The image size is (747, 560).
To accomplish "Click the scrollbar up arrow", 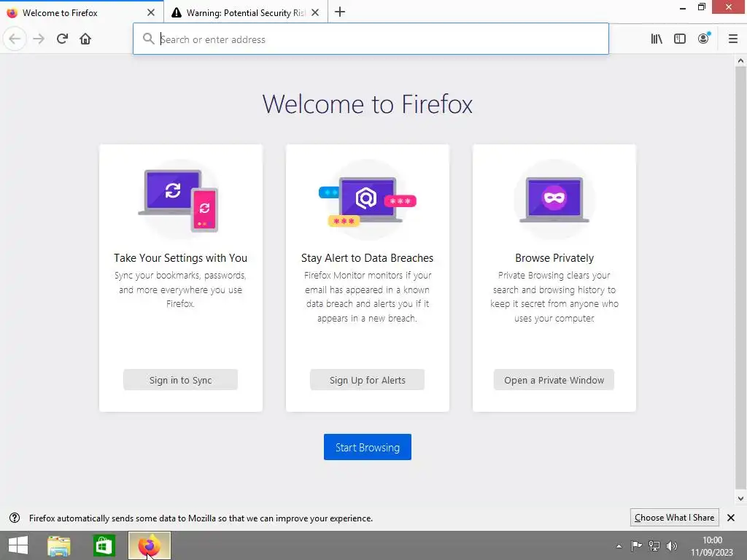I will click(740, 61).
